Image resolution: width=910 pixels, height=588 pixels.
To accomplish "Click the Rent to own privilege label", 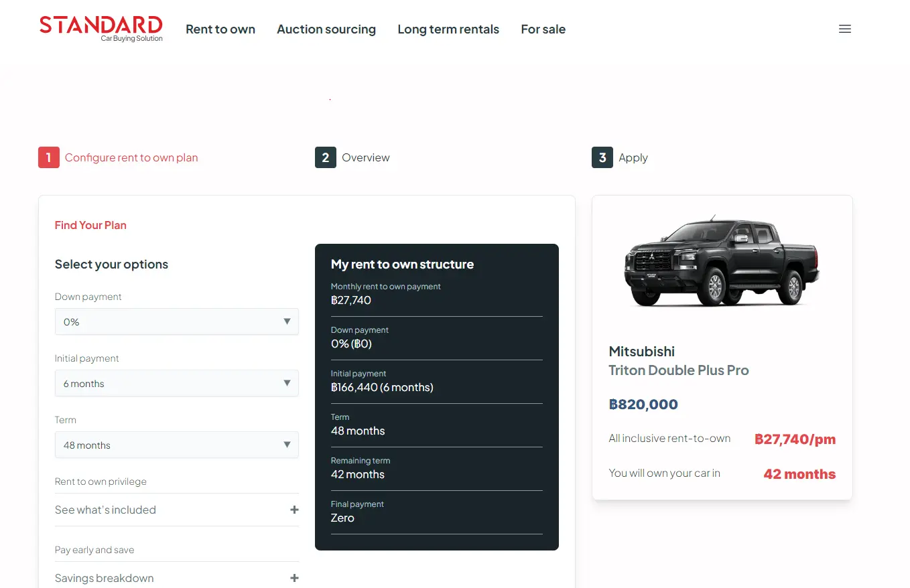I will pyautogui.click(x=101, y=482).
